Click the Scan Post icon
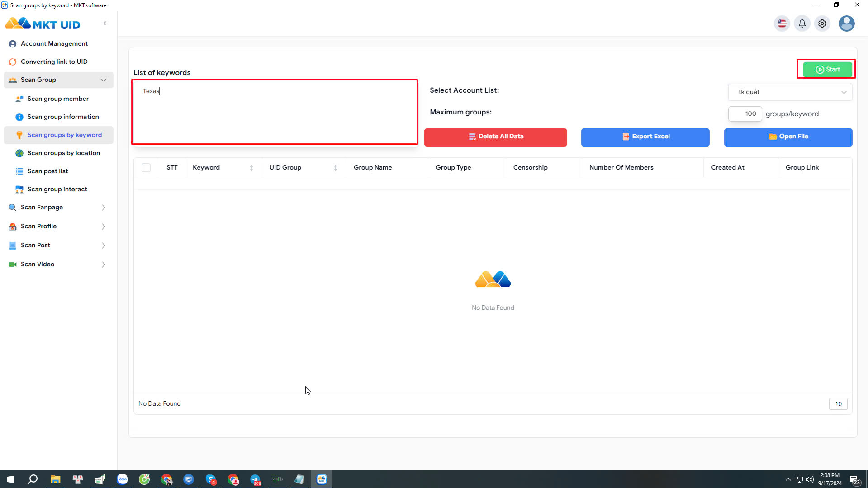 point(13,246)
